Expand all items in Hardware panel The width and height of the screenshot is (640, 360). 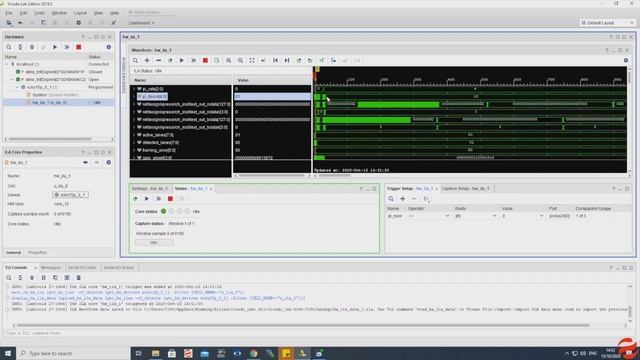32,47
